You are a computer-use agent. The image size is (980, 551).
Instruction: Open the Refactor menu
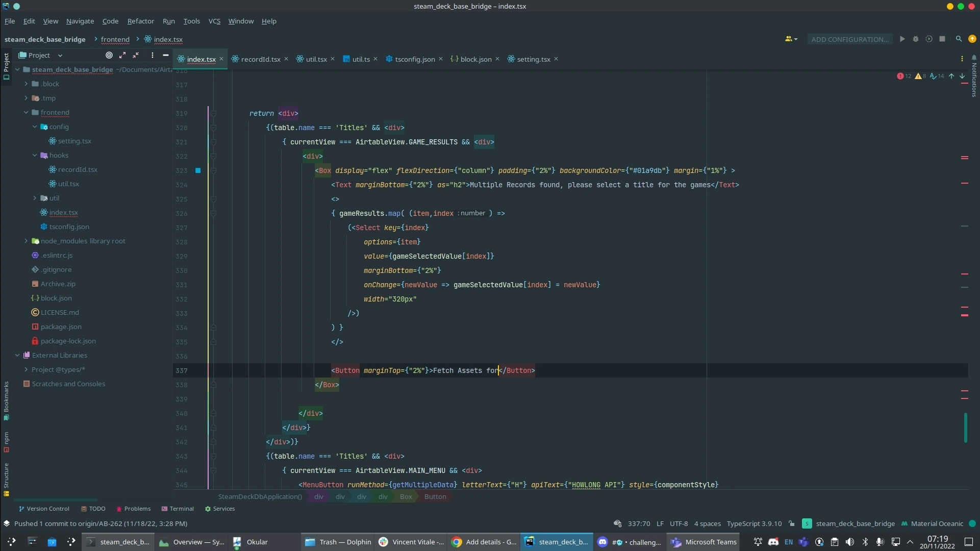point(140,21)
